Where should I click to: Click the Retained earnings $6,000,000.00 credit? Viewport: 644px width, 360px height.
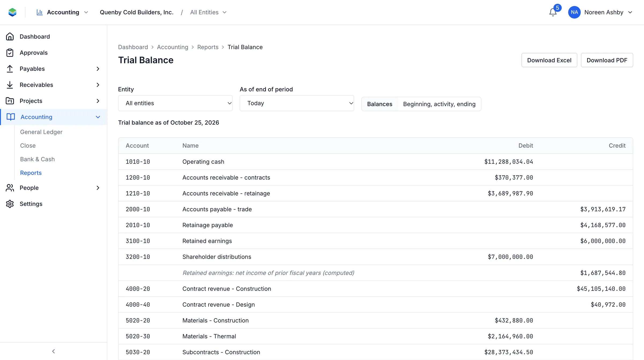pos(603,241)
